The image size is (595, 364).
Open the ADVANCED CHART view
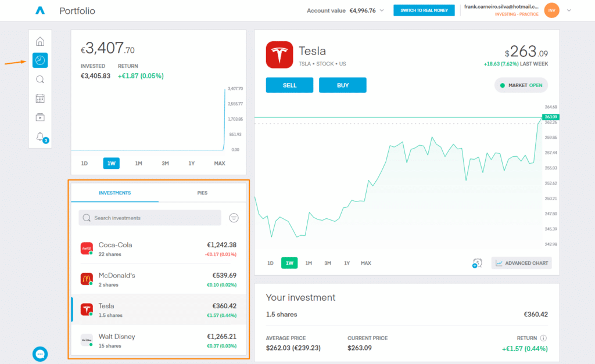point(521,263)
